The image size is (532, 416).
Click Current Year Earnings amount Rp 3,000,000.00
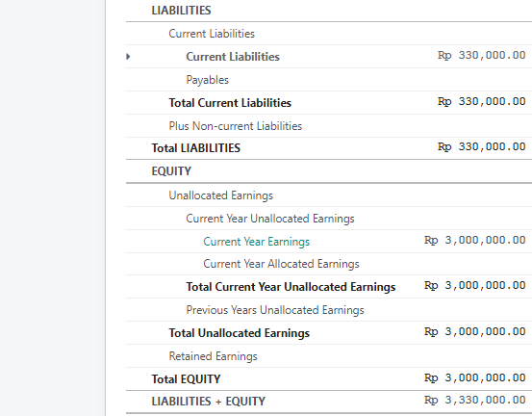(475, 240)
